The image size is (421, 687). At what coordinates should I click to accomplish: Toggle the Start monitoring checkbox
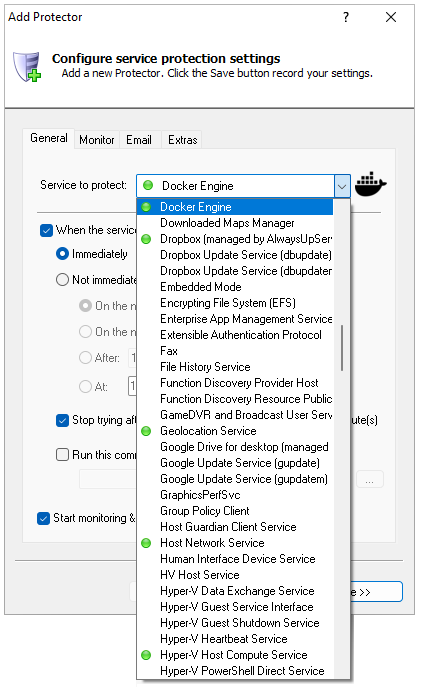tap(43, 518)
